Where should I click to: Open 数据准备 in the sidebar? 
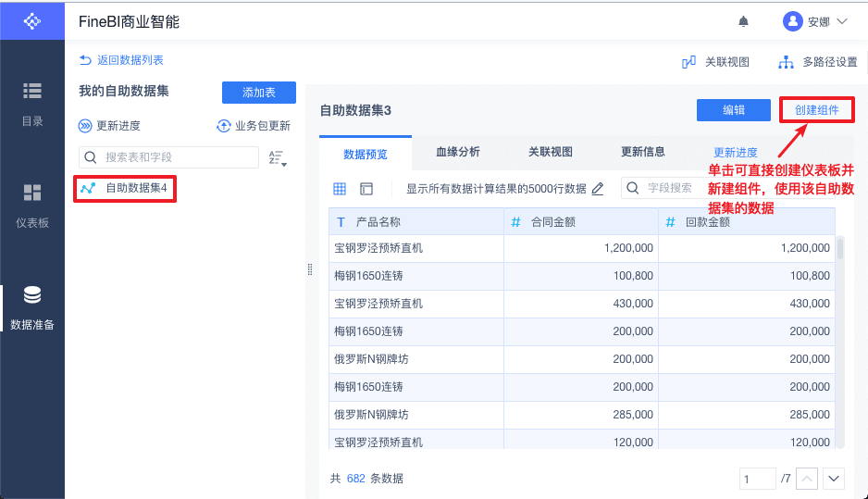click(x=32, y=308)
